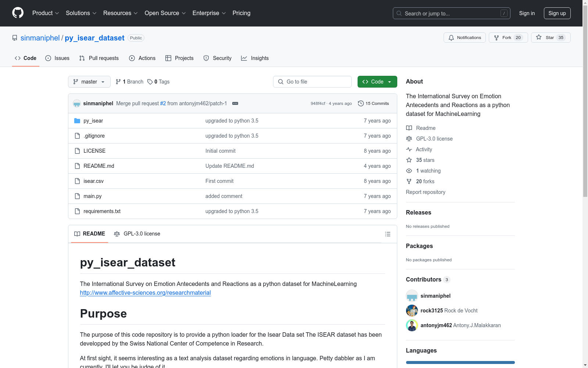The width and height of the screenshot is (588, 368).
Task: Click the Notifications button
Action: point(465,38)
